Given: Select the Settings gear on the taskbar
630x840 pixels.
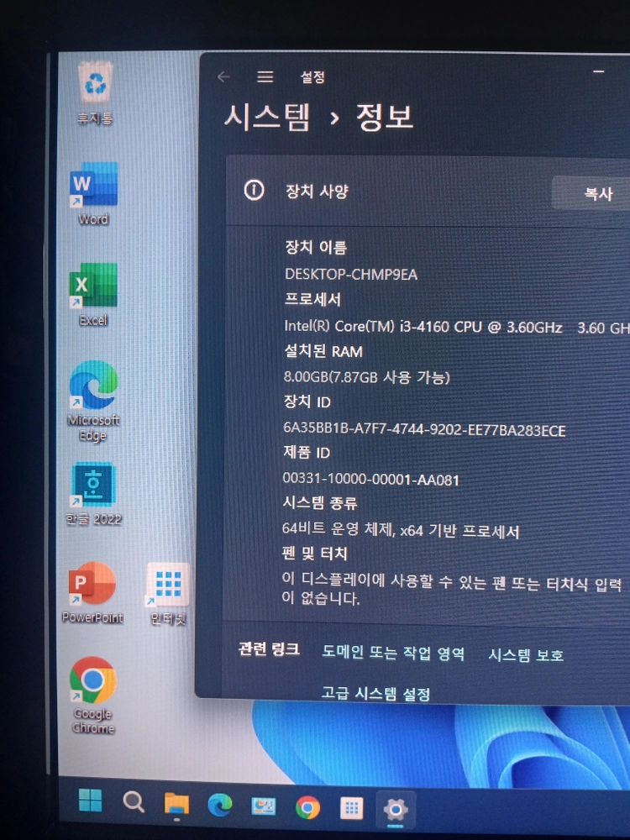Looking at the screenshot, I should pos(396,809).
